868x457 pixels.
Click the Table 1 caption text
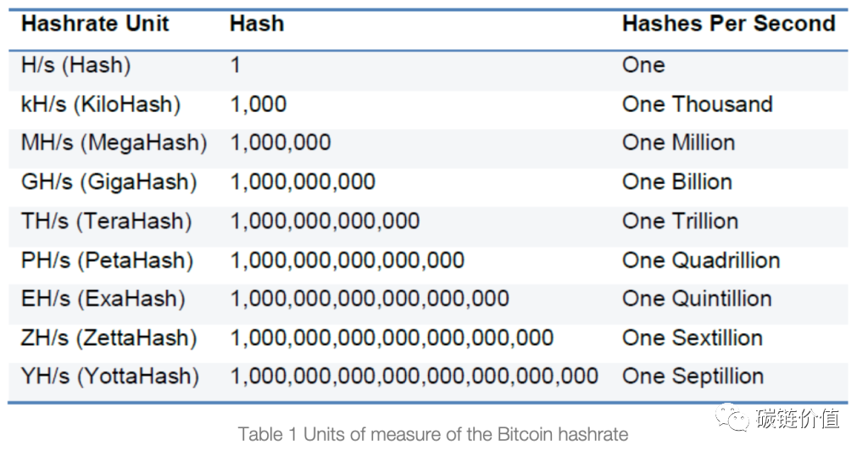click(x=433, y=435)
